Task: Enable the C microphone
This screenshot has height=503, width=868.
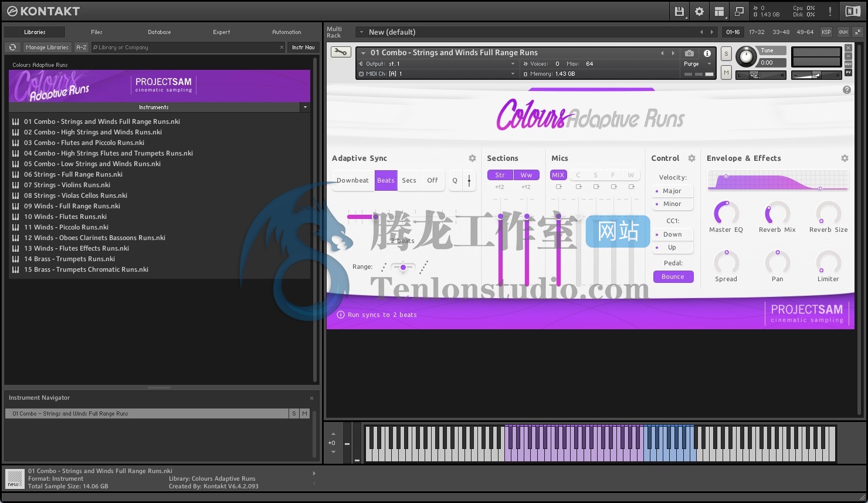Action: pyautogui.click(x=578, y=175)
